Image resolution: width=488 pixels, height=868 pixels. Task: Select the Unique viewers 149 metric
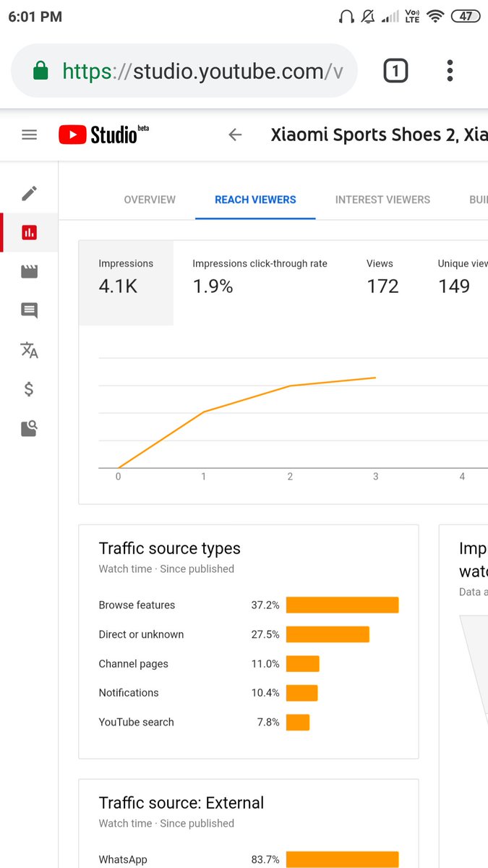point(463,277)
